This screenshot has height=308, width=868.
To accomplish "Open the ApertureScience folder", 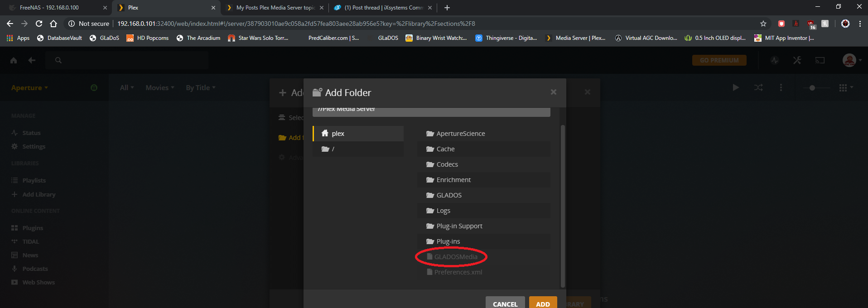I will [484, 134].
